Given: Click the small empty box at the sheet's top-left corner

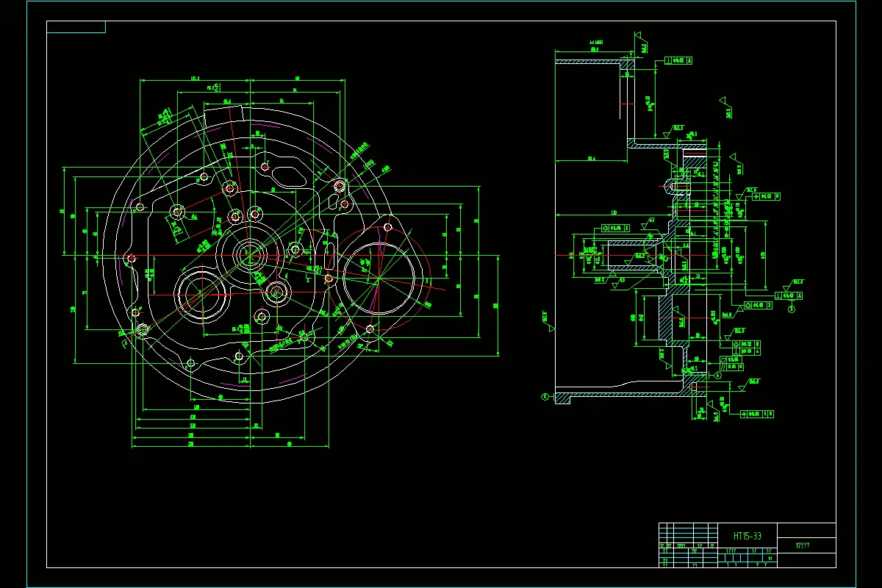Looking at the screenshot, I should click(76, 27).
